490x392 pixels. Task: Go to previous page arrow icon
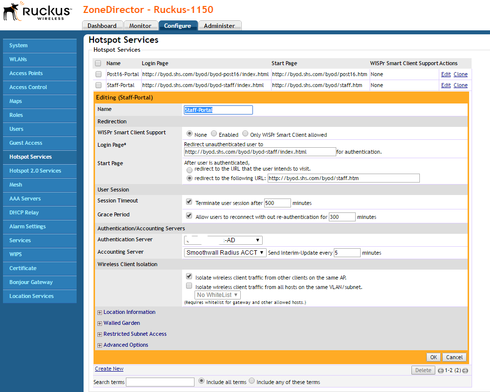point(441,370)
